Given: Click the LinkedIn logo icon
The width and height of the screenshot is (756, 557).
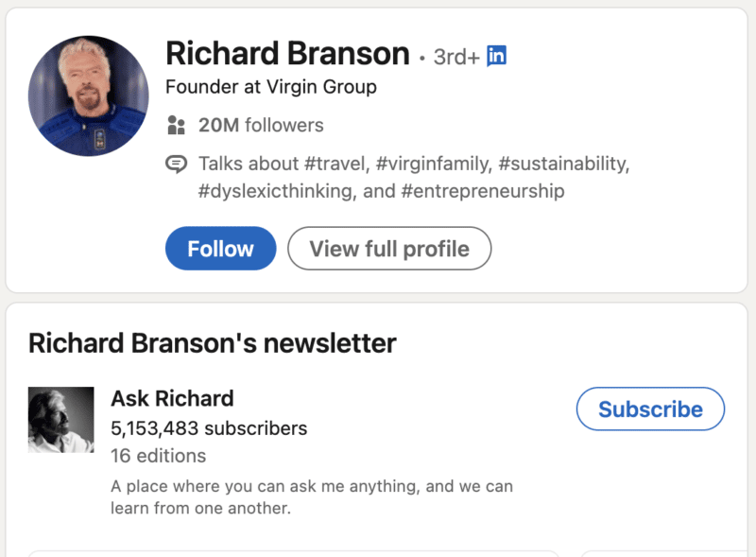Looking at the screenshot, I should [x=495, y=55].
